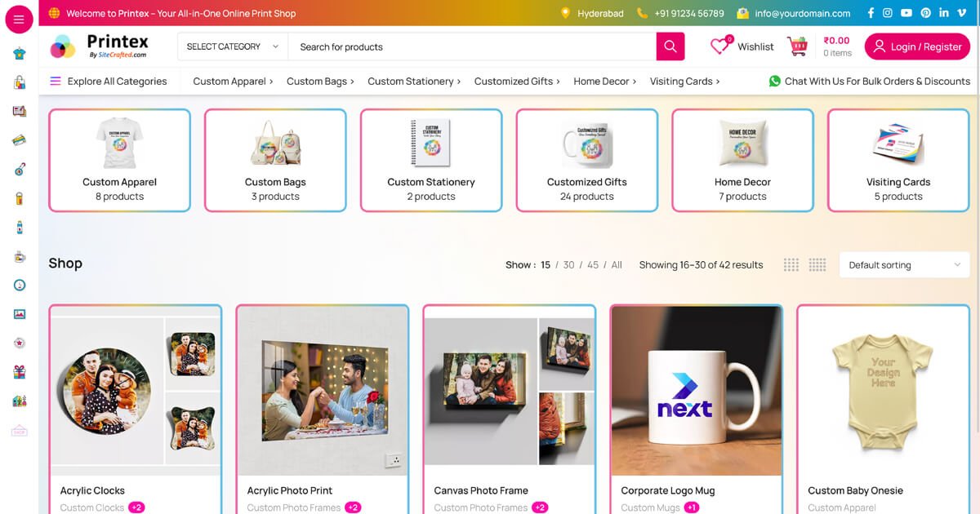
Task: Open the Select Category dropdown
Action: [x=232, y=47]
